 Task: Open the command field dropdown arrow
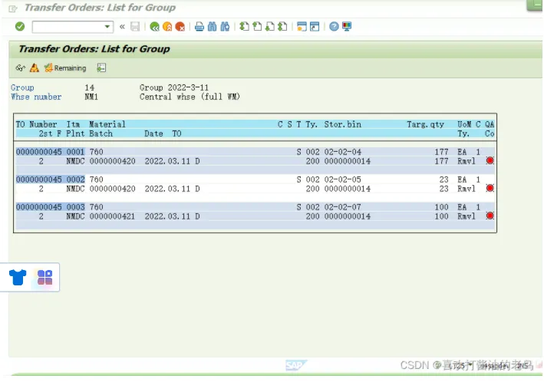pyautogui.click(x=107, y=27)
